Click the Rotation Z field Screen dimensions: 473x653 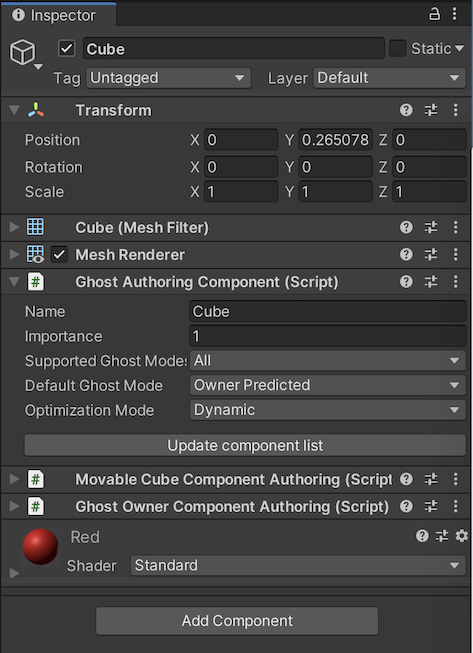tap(429, 167)
